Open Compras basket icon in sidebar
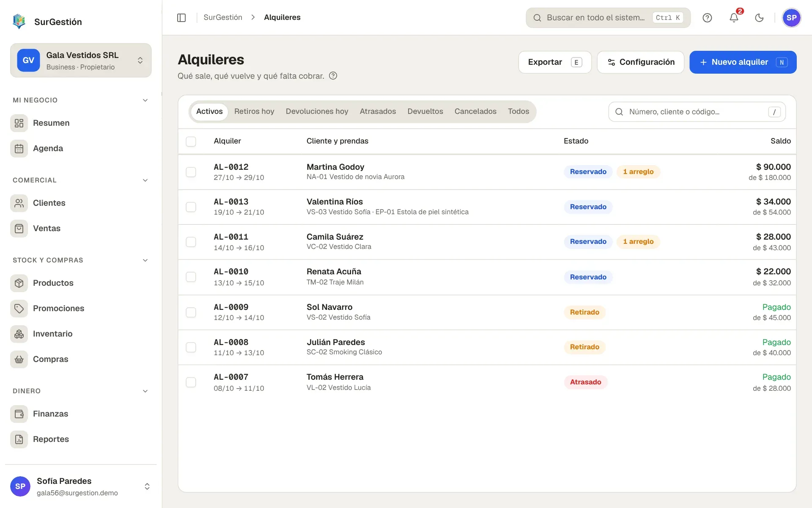Screen dimensions: 812x508 point(19,359)
